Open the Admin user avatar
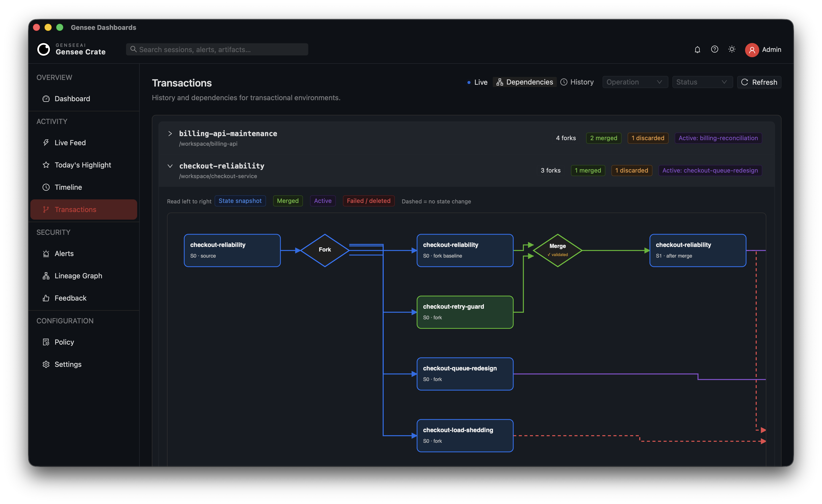The image size is (822, 504). (752, 50)
